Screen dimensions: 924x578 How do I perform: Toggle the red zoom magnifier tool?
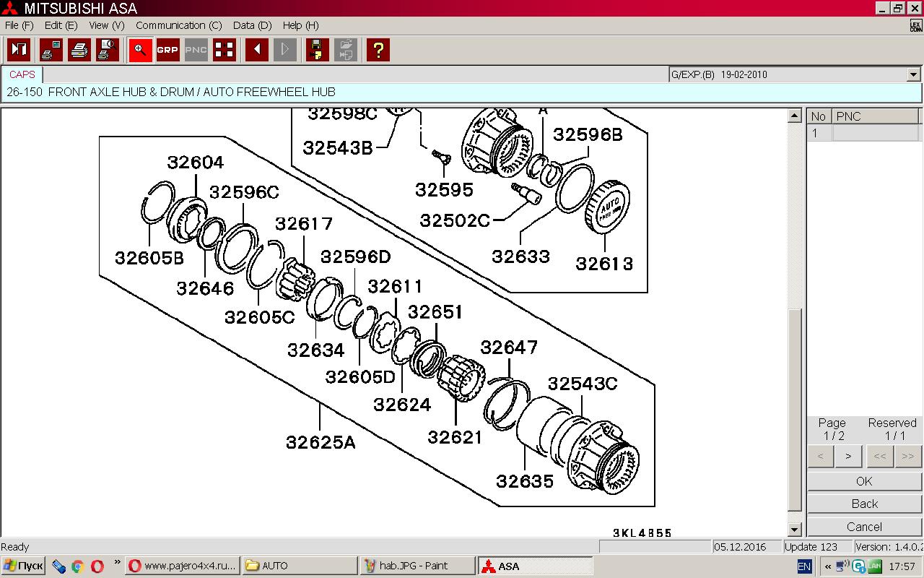click(x=141, y=50)
